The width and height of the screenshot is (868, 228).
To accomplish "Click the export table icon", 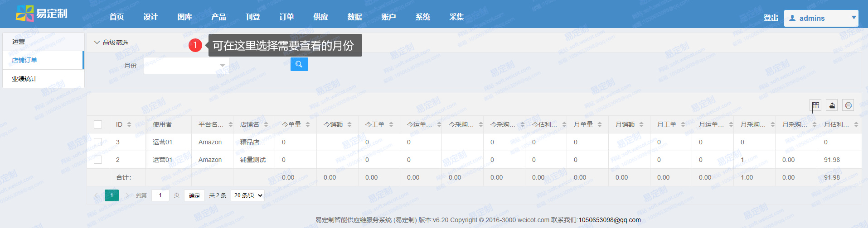I will [x=832, y=105].
